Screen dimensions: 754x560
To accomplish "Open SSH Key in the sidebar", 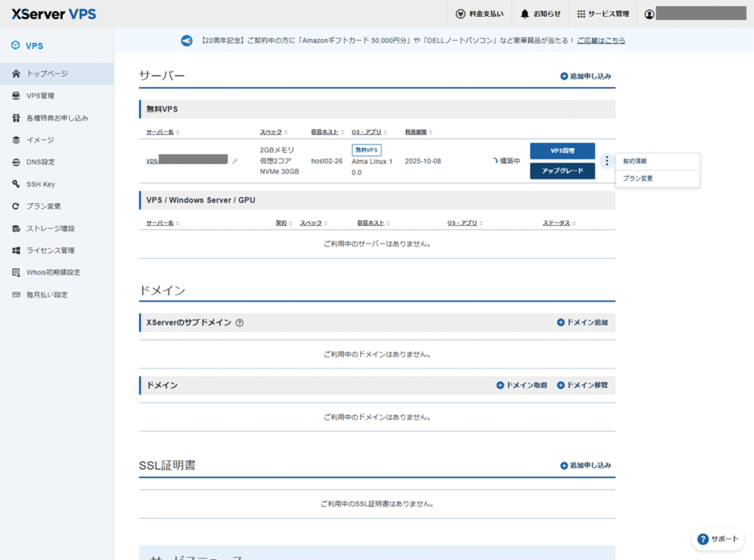I will pos(40,184).
